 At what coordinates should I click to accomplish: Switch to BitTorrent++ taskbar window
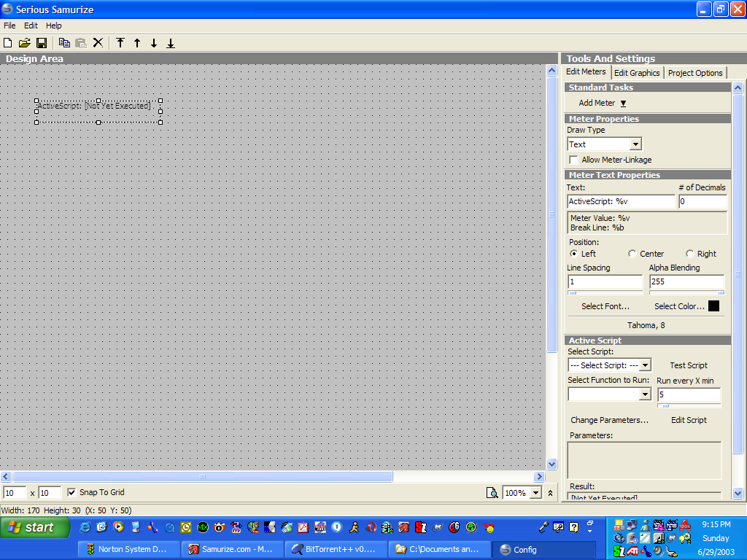(x=336, y=549)
